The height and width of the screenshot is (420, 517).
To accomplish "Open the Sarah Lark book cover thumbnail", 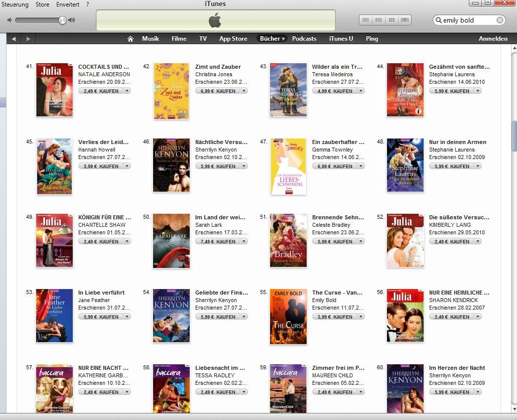I will (172, 241).
